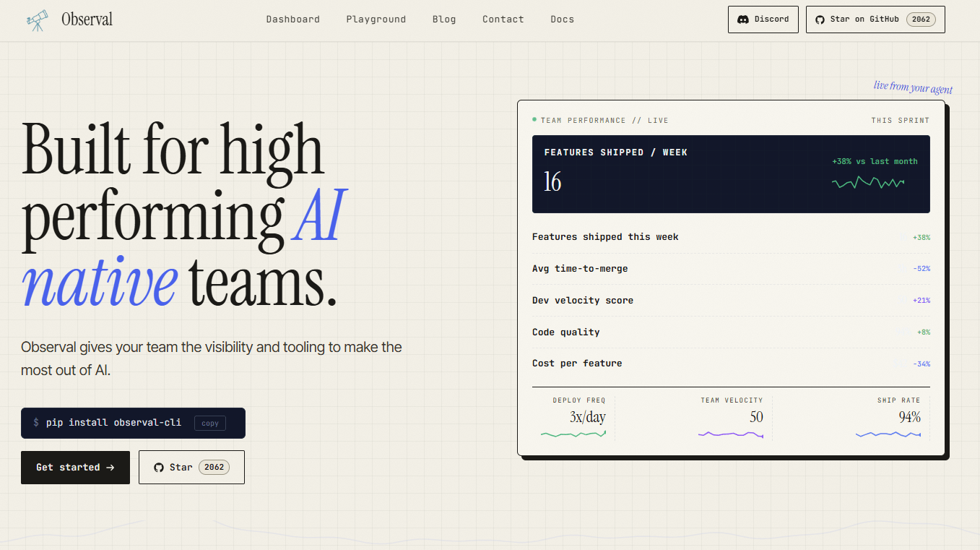
Task: Click the Get started button
Action: pyautogui.click(x=75, y=468)
